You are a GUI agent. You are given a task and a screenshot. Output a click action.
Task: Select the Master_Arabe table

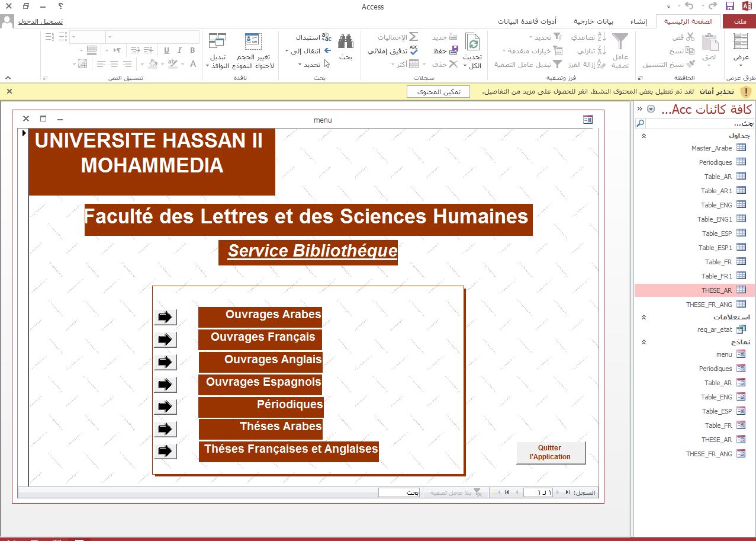pyautogui.click(x=712, y=148)
